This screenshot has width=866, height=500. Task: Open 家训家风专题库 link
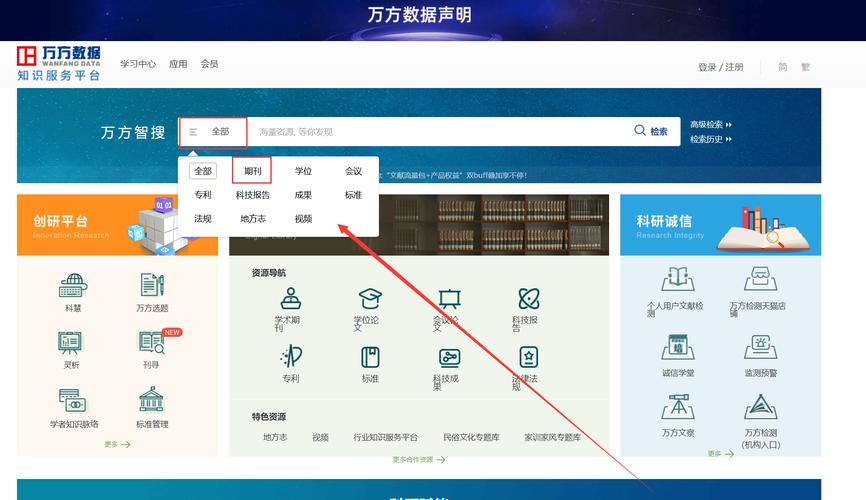tap(552, 437)
